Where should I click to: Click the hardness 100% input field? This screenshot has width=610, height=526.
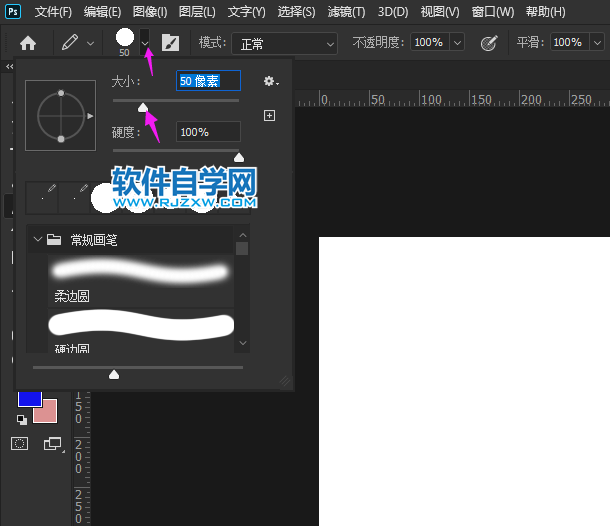209,132
